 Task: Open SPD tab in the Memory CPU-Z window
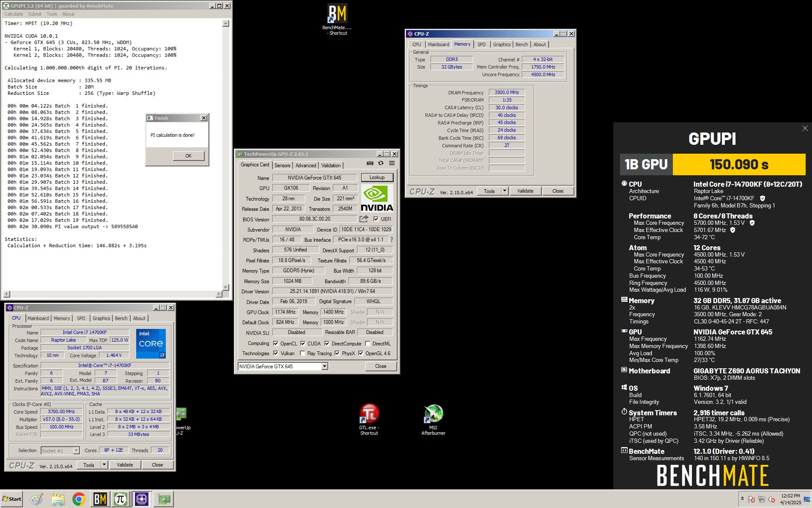482,44
